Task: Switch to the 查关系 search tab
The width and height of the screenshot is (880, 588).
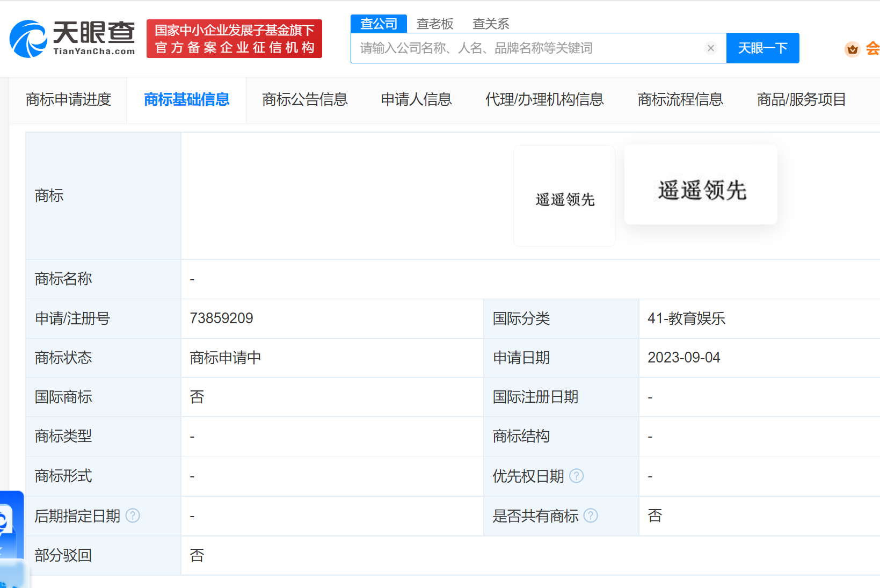Action: 491,24
